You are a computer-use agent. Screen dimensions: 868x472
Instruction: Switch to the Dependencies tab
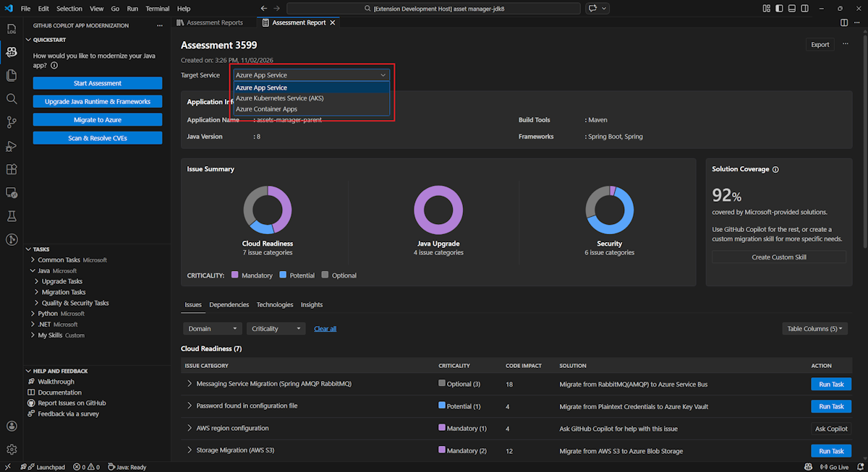229,305
